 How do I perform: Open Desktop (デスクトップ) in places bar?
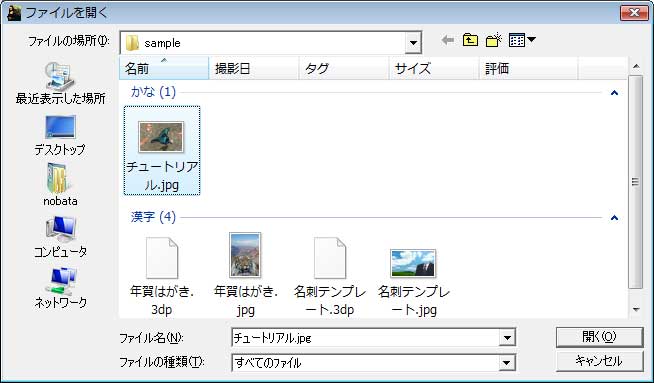point(60,135)
